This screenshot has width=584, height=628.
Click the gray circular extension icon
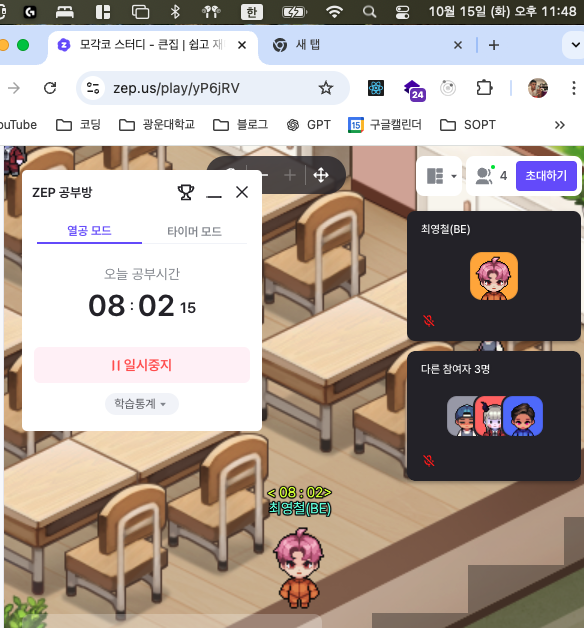448,88
